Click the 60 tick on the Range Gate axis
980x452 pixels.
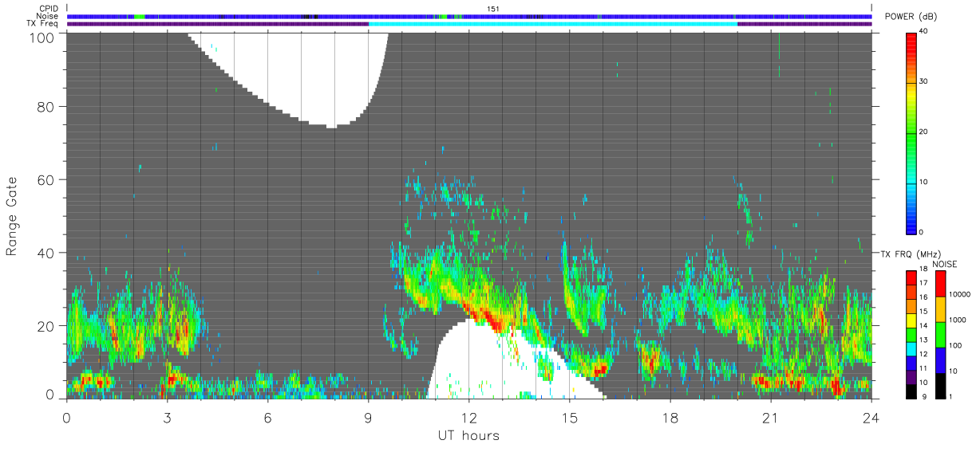pyautogui.click(x=46, y=179)
